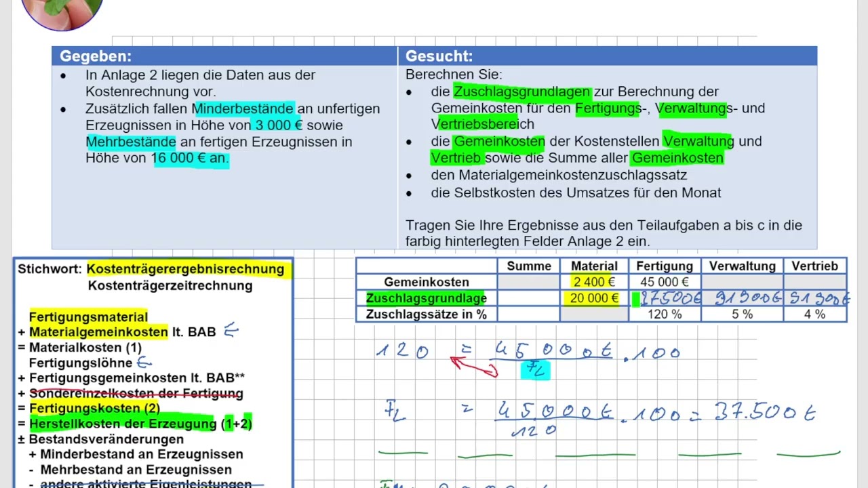
Task: Click the line "= Materialkosten (1)"
Action: [x=80, y=348]
